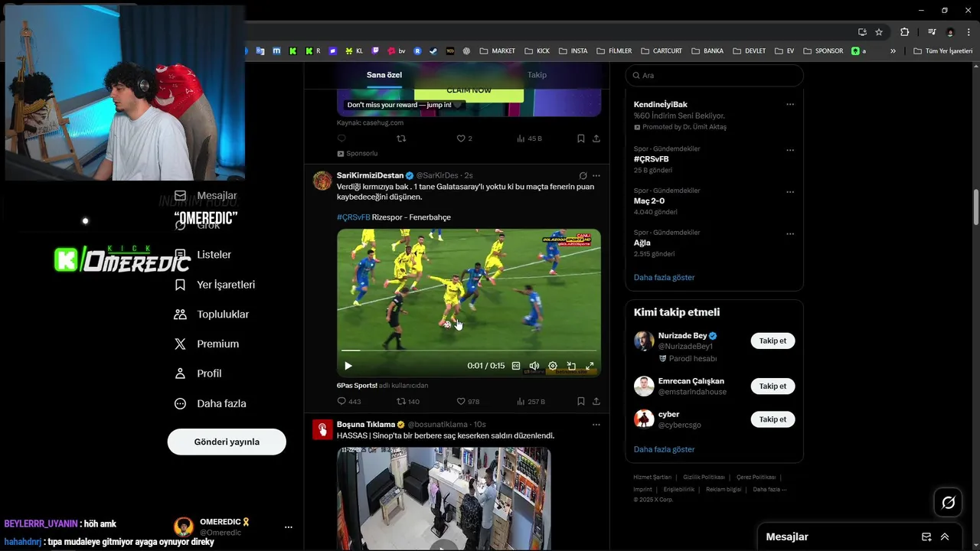Follow Nurizade Bey with Takip et
Viewport: 980px width, 551px height.
(x=773, y=341)
